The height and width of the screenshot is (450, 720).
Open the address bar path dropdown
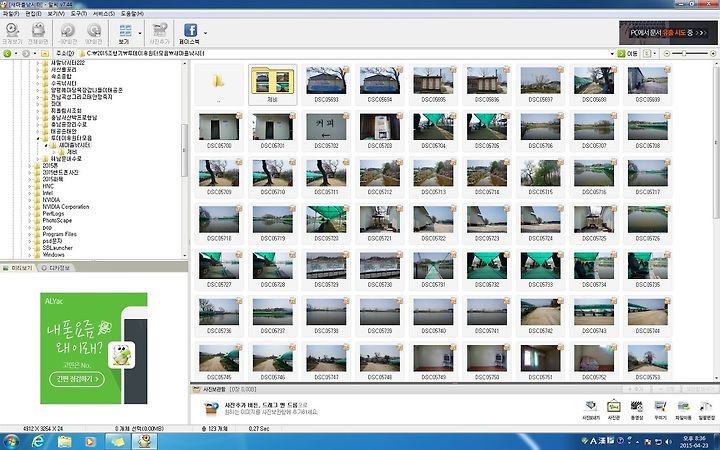[x=612, y=54]
